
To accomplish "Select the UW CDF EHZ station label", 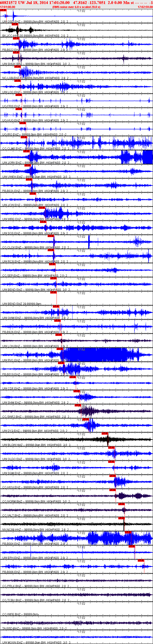I will click(35, 389).
